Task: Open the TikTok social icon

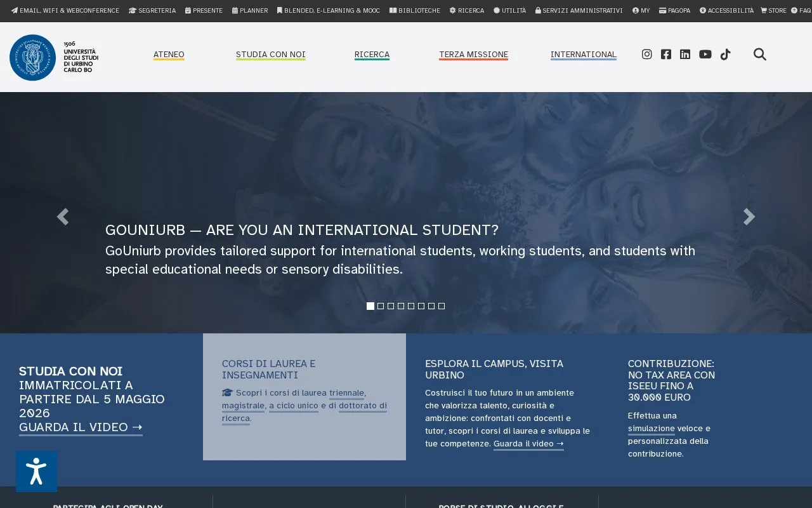Action: click(x=725, y=55)
